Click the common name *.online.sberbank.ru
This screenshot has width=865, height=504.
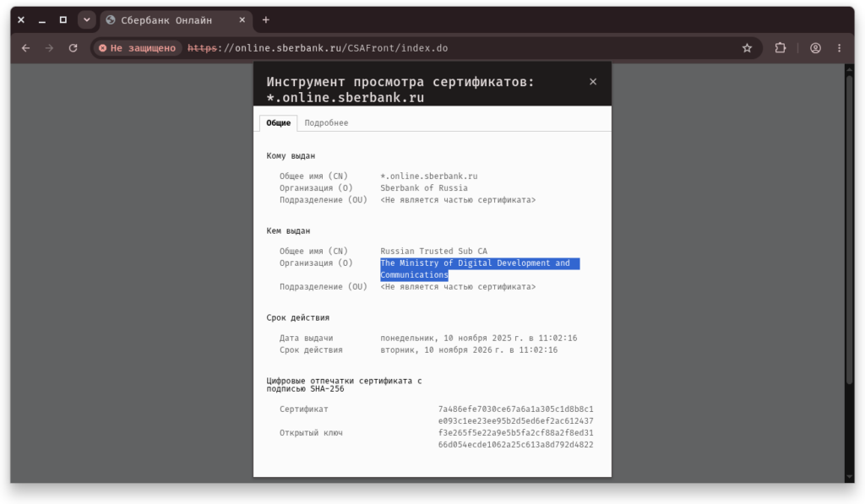tap(428, 176)
